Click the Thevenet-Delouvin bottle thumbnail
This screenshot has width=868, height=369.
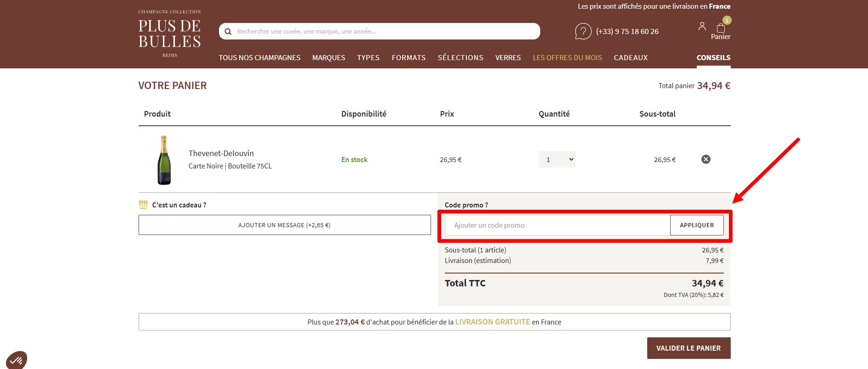(x=164, y=160)
